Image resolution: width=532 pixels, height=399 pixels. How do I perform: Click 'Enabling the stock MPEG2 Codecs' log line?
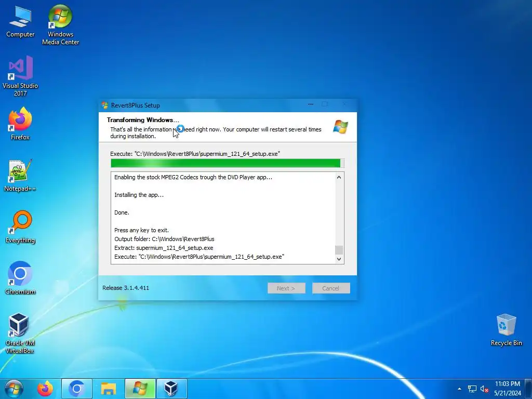pos(193,177)
